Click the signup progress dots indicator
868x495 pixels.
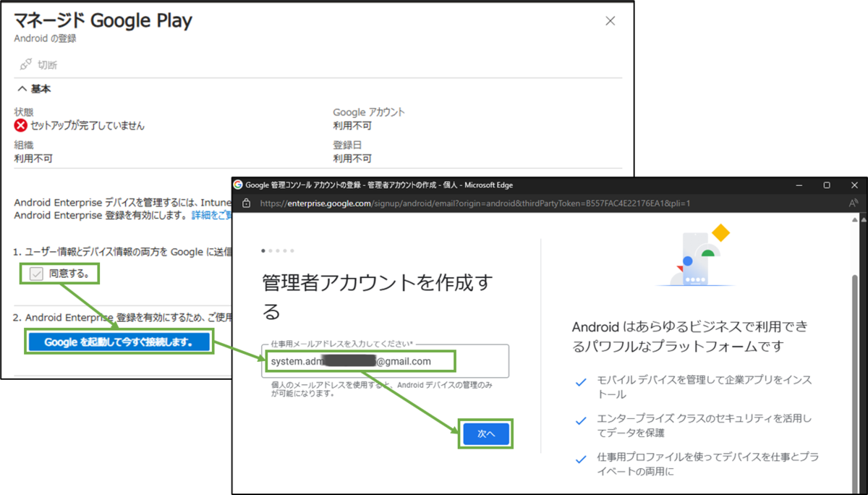click(x=278, y=251)
